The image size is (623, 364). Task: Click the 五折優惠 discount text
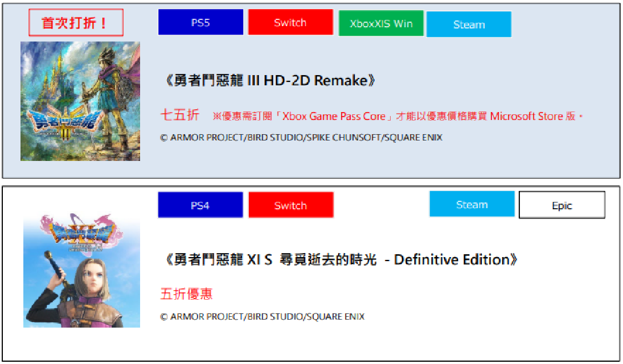(186, 293)
